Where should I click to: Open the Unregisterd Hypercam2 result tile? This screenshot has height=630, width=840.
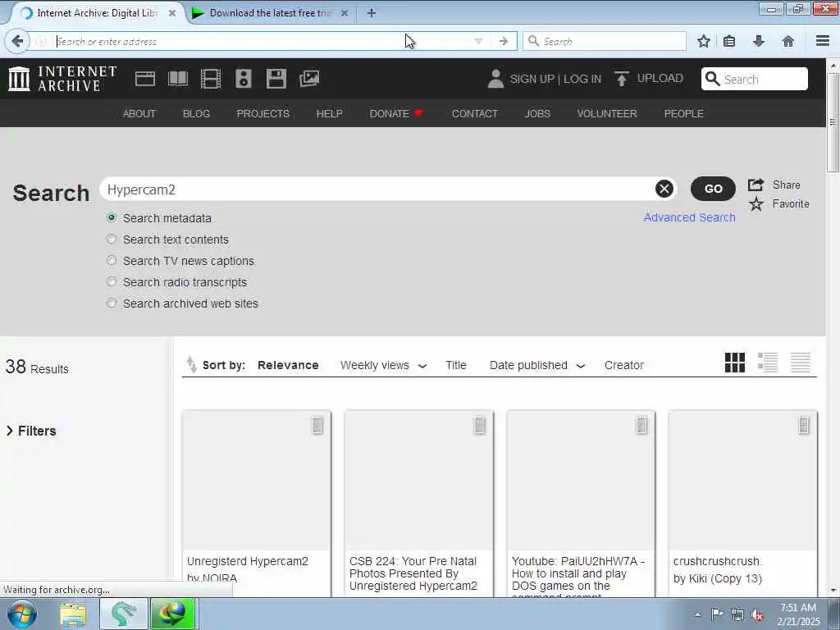[257, 504]
